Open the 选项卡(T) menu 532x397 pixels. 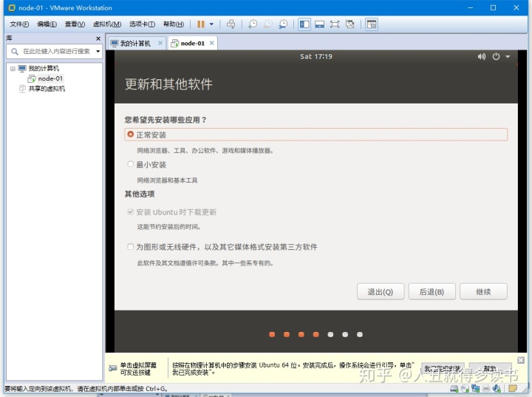142,24
